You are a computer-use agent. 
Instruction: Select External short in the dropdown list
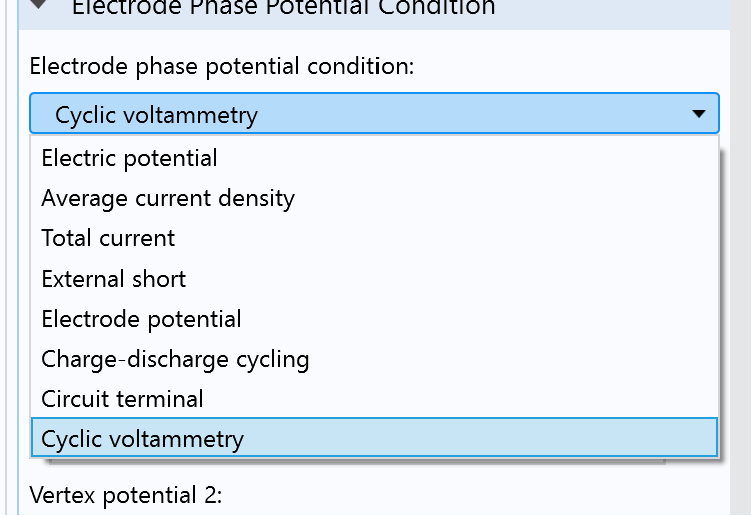(114, 279)
